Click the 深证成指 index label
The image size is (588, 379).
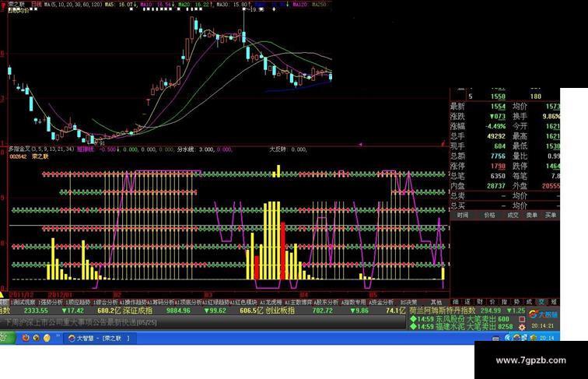[x=138, y=311]
